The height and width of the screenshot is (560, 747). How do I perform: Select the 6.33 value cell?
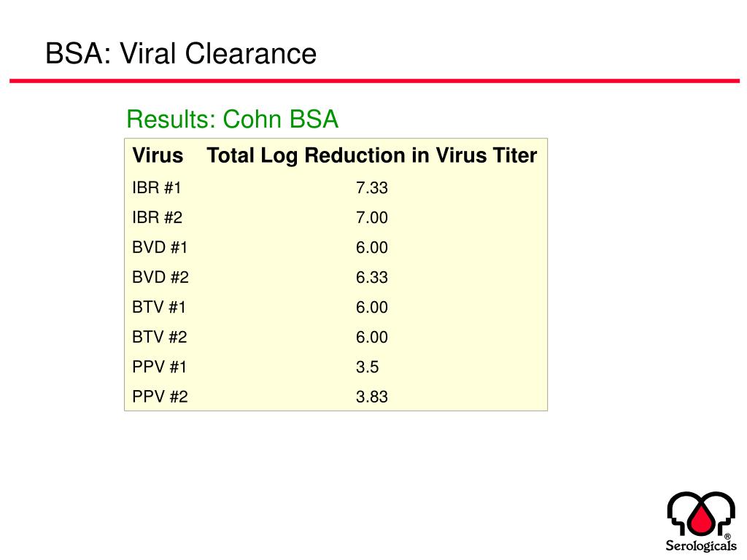tap(371, 277)
